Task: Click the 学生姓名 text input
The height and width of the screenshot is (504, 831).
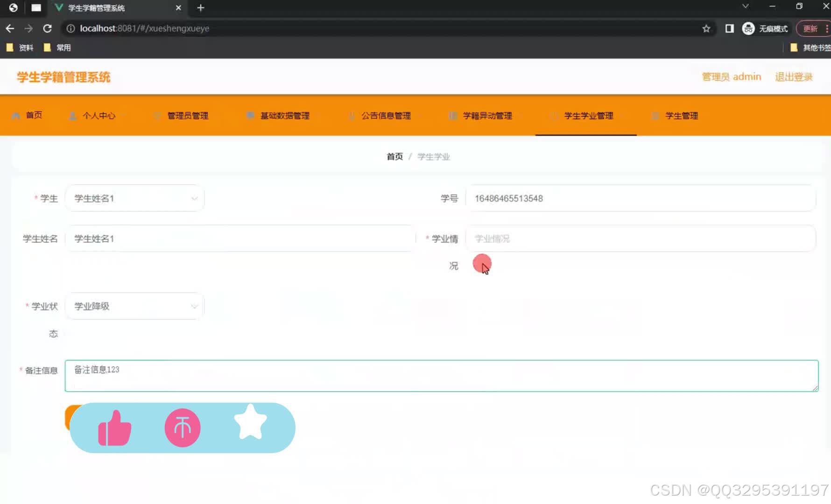Action: [x=240, y=238]
